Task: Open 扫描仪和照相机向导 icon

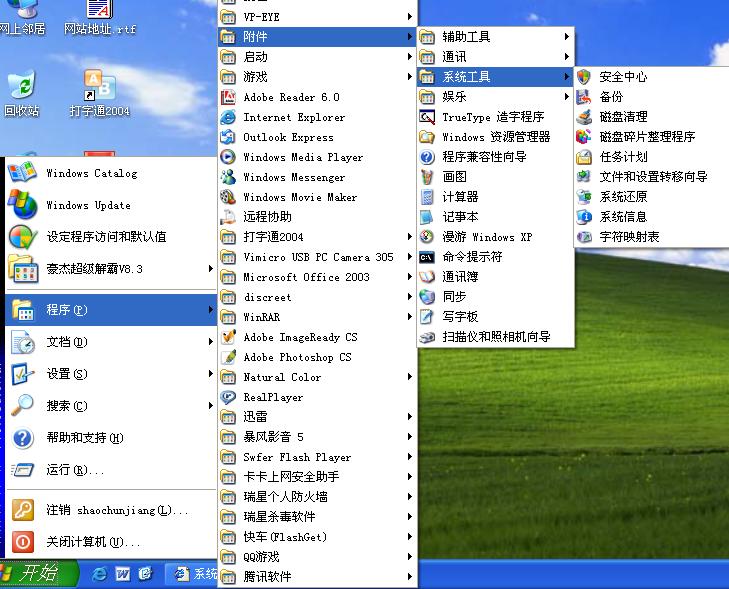Action: (x=427, y=337)
